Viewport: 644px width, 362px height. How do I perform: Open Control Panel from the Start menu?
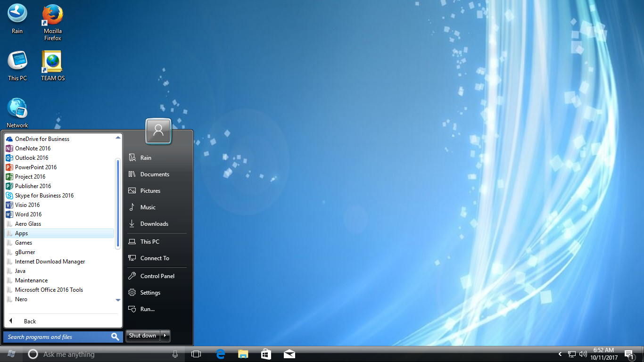tap(157, 276)
